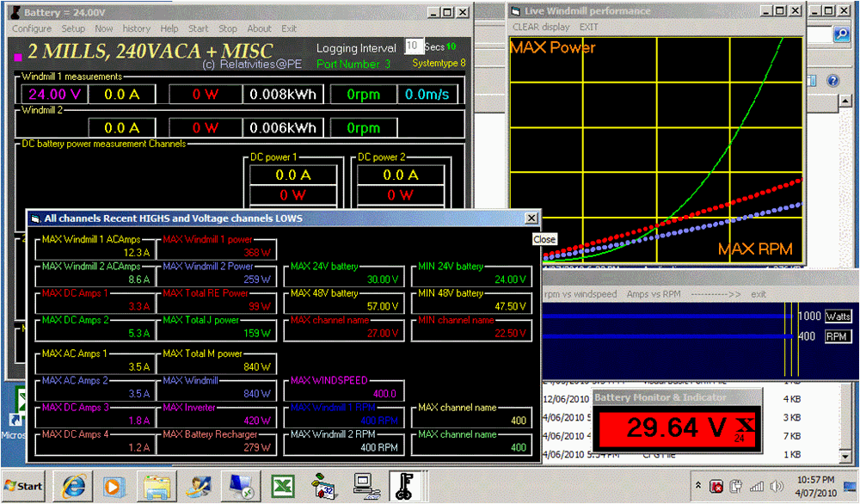Open the history menu
This screenshot has width=860, height=504.
click(x=137, y=28)
